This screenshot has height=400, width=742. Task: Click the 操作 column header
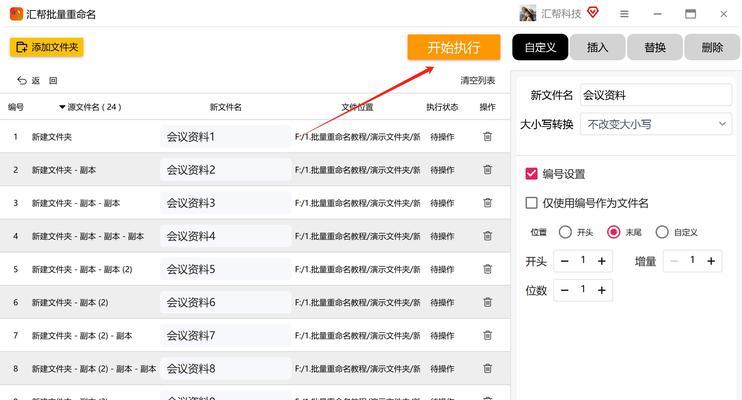point(487,107)
